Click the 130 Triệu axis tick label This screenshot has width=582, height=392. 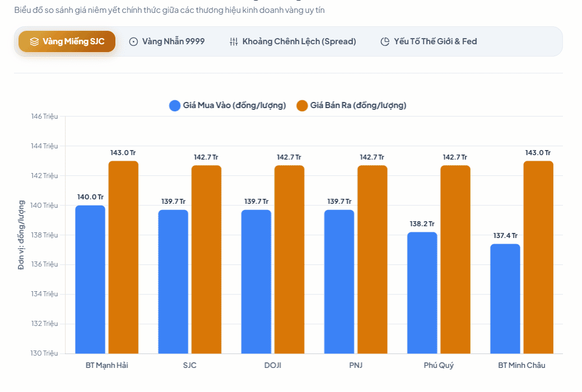(x=44, y=353)
